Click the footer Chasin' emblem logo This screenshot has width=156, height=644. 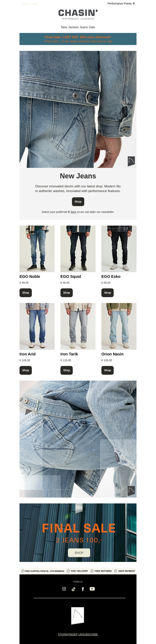[x=78, y=616]
